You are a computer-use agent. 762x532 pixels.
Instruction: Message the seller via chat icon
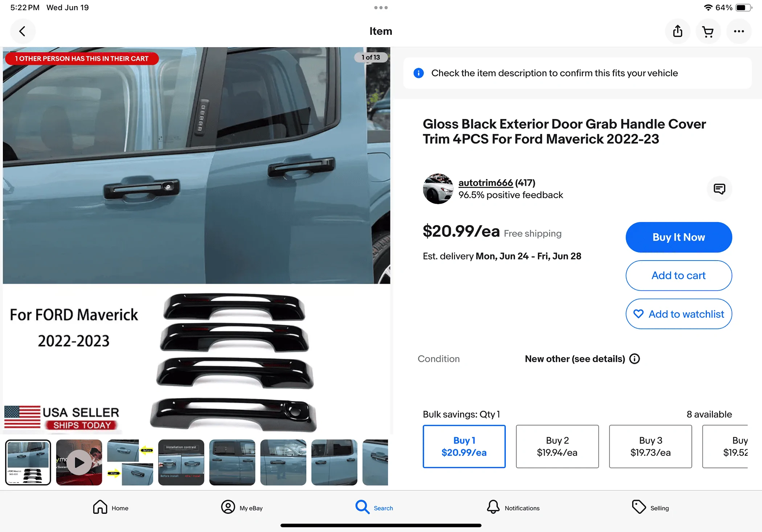pos(719,189)
